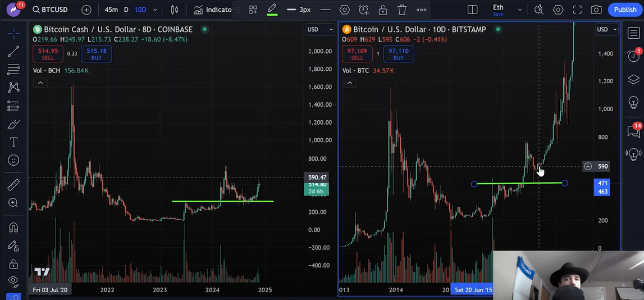
Task: Lock the selected drawing in floating toolbar
Action: [x=383, y=10]
